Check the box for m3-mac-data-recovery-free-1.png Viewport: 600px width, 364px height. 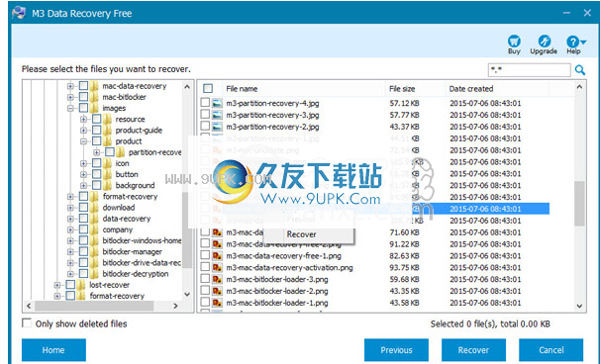[x=205, y=255]
